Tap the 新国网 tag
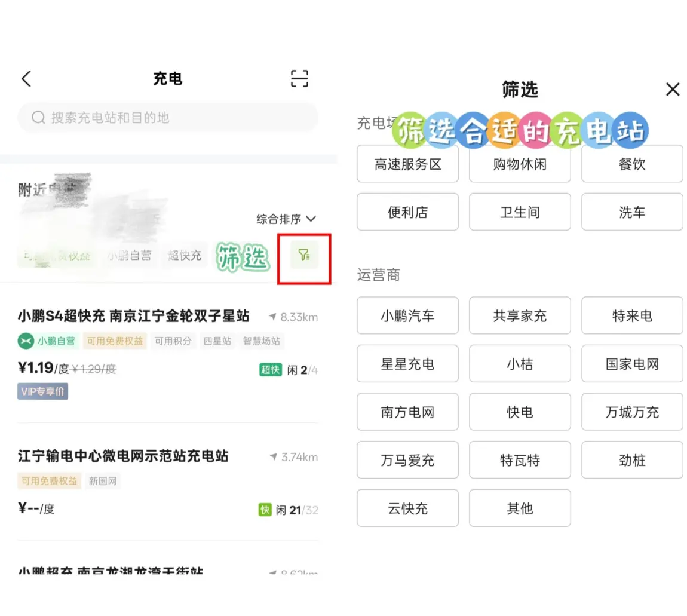Image resolution: width=687 pixels, height=616 pixels. 103,481
